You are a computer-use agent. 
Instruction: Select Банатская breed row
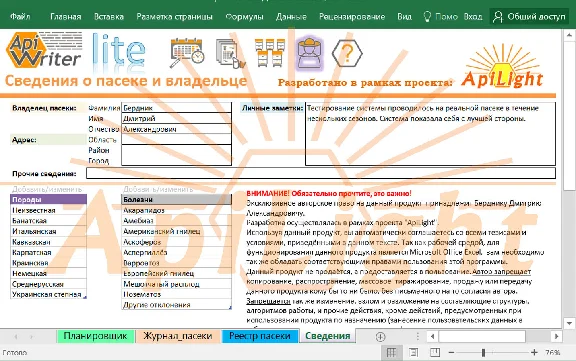pos(48,221)
